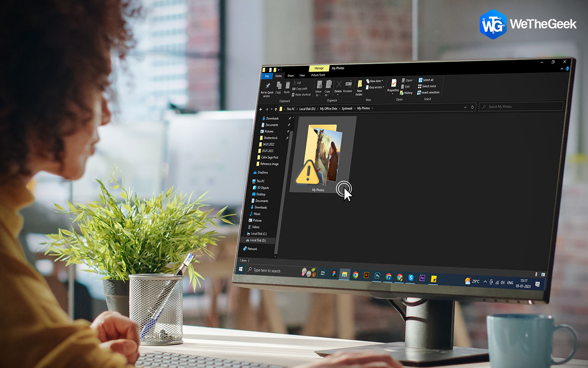Open the Copy to dropdown

click(328, 88)
